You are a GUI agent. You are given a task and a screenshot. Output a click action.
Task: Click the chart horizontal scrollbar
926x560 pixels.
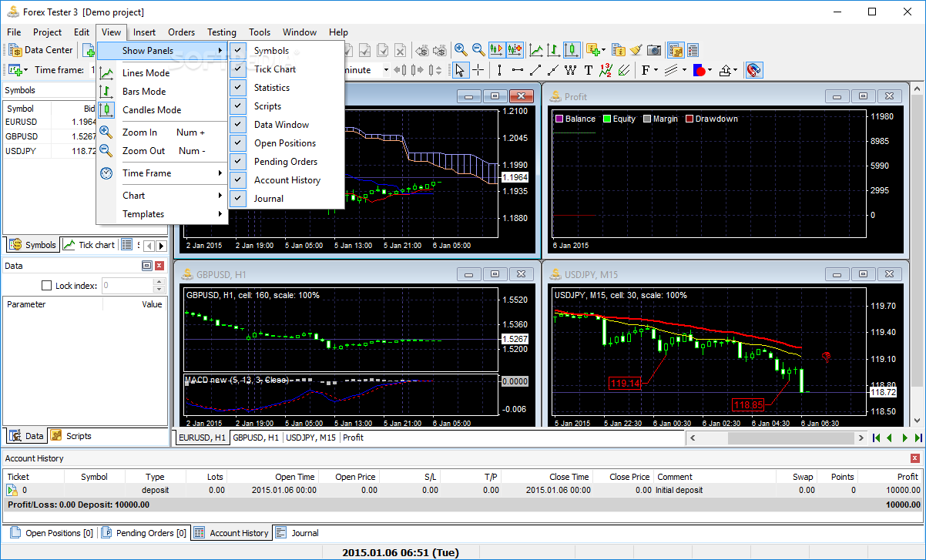coord(777,438)
